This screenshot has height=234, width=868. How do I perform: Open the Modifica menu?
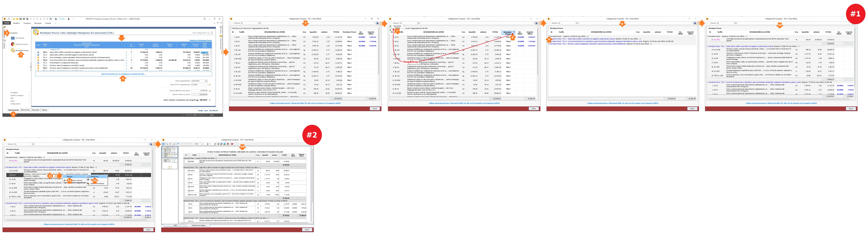click(x=17, y=23)
